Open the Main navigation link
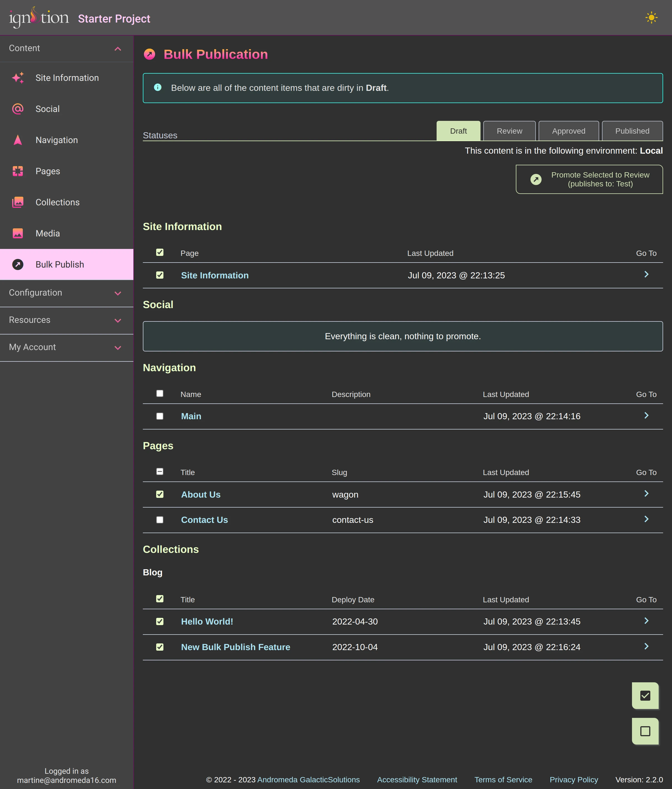This screenshot has width=672, height=789. pos(191,416)
